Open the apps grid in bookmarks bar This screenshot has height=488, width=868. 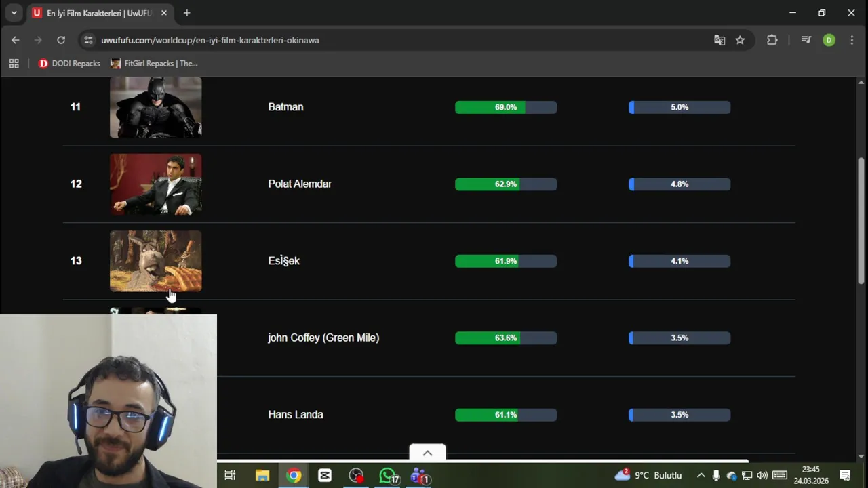tap(14, 63)
